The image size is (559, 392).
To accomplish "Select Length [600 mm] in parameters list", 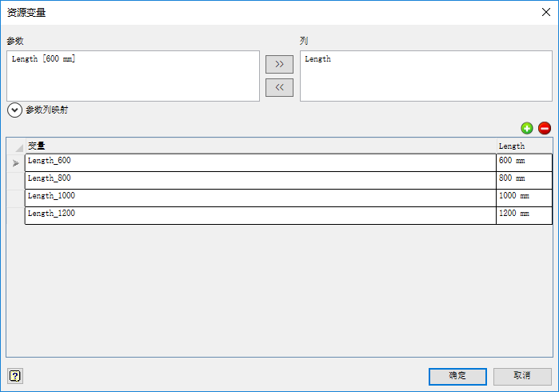I will pyautogui.click(x=43, y=59).
